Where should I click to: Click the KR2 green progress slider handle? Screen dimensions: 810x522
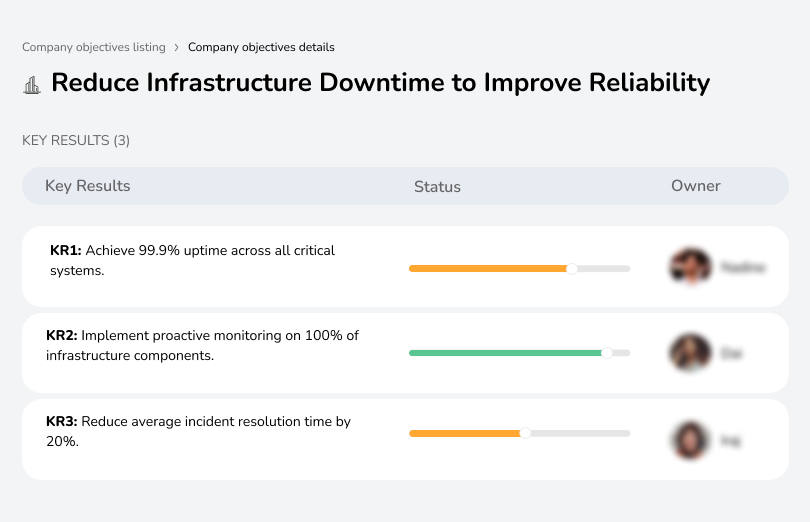tap(607, 353)
